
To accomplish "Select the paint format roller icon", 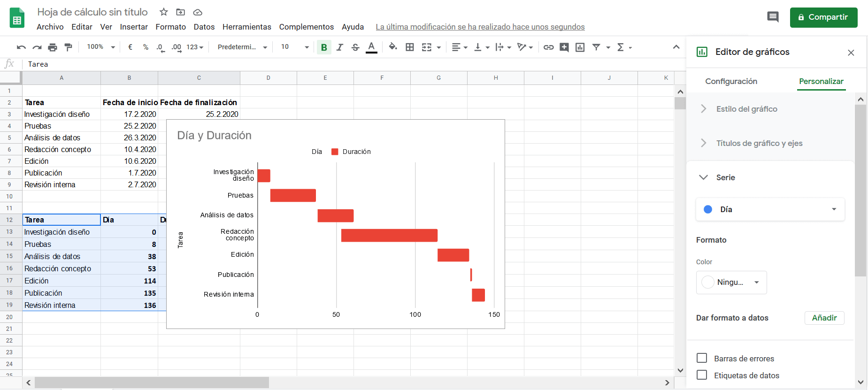I will tap(68, 47).
